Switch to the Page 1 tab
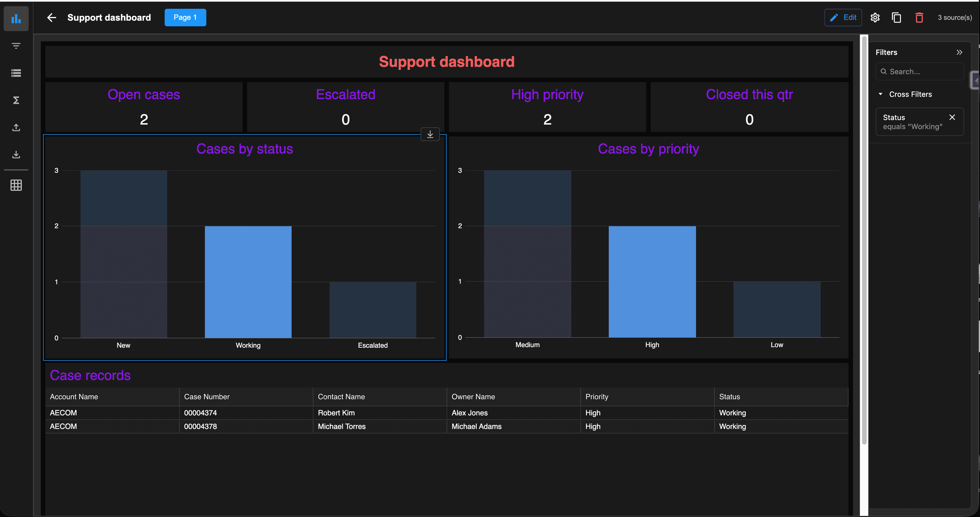Viewport: 980px width, 517px height. tap(185, 18)
